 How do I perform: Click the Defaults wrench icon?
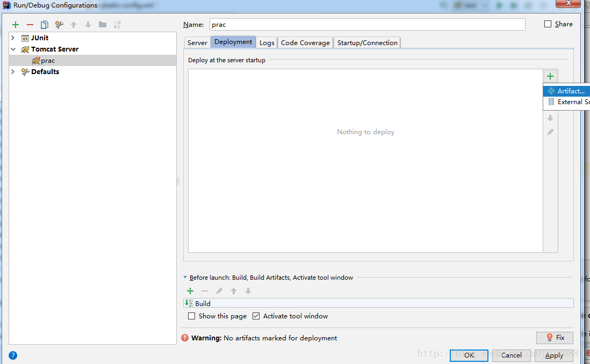click(x=25, y=72)
